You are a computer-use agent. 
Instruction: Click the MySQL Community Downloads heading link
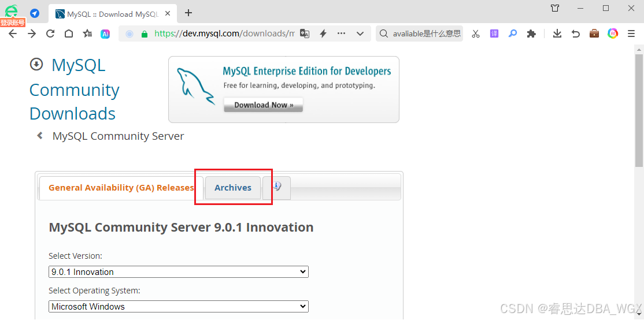pos(75,90)
